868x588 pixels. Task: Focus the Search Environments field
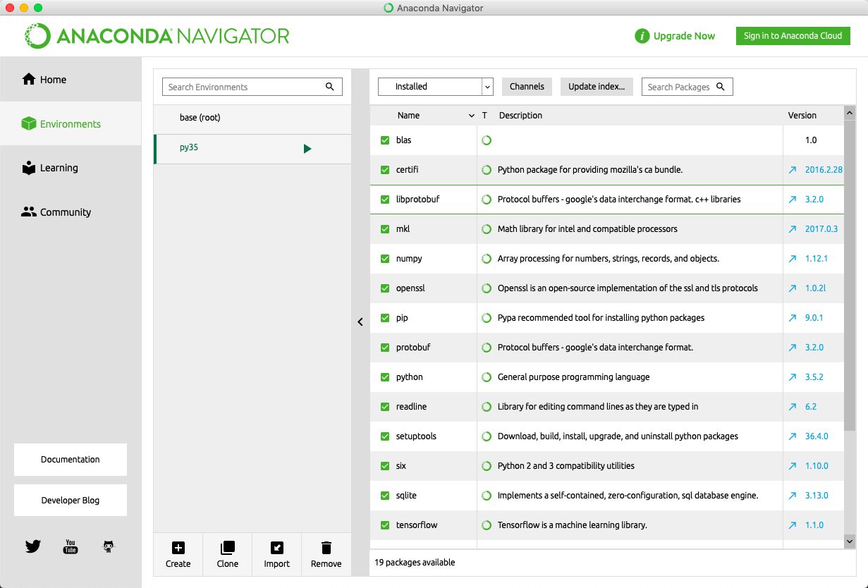coord(252,87)
